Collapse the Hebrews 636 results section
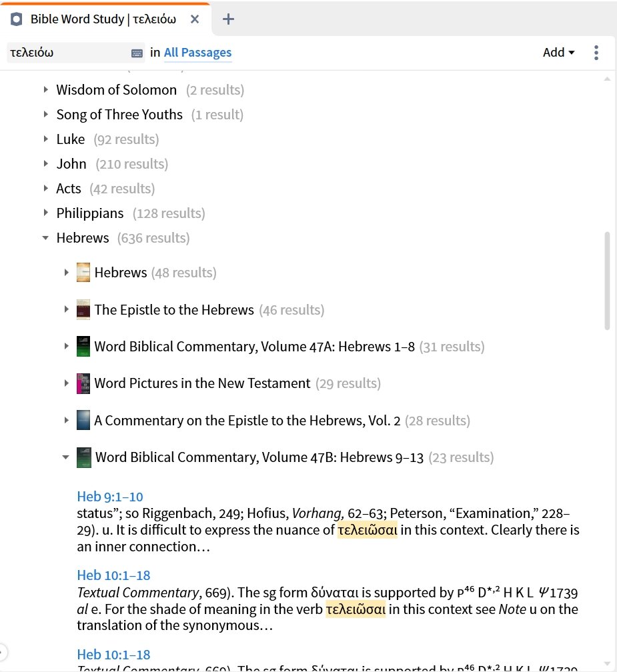This screenshot has height=672, width=617. 45,238
